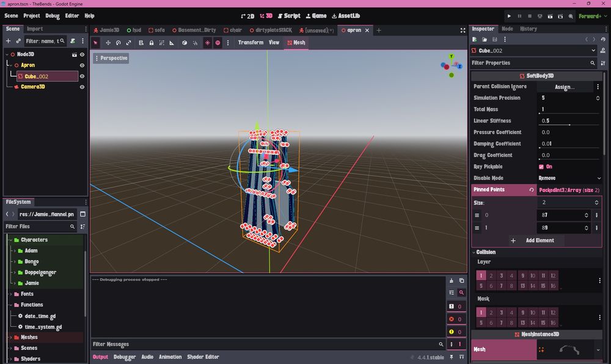
Task: Toggle error messages filter in output
Action: click(455, 319)
